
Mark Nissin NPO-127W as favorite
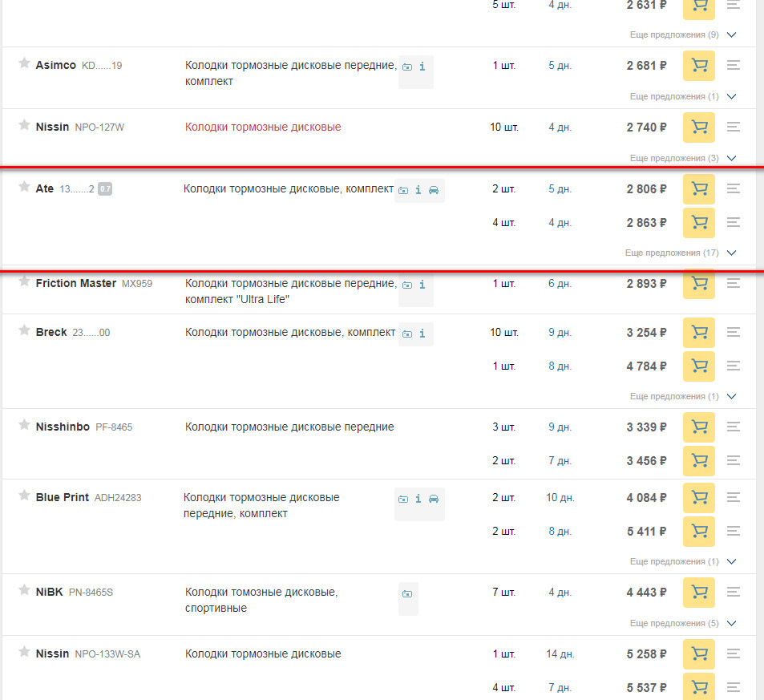click(24, 125)
